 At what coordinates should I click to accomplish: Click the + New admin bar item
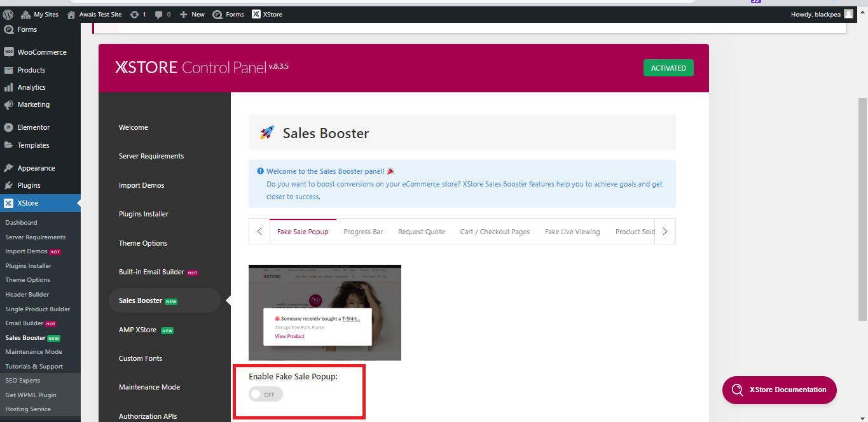[x=192, y=14]
